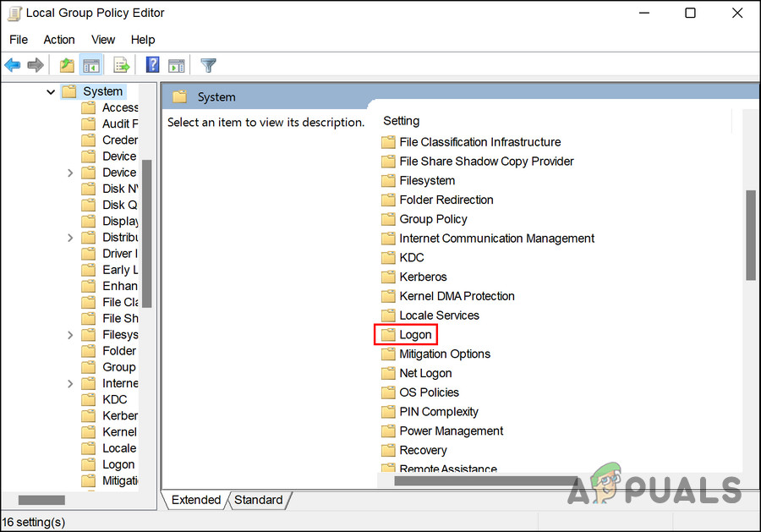Select Mitigation Options in settings list

click(445, 354)
